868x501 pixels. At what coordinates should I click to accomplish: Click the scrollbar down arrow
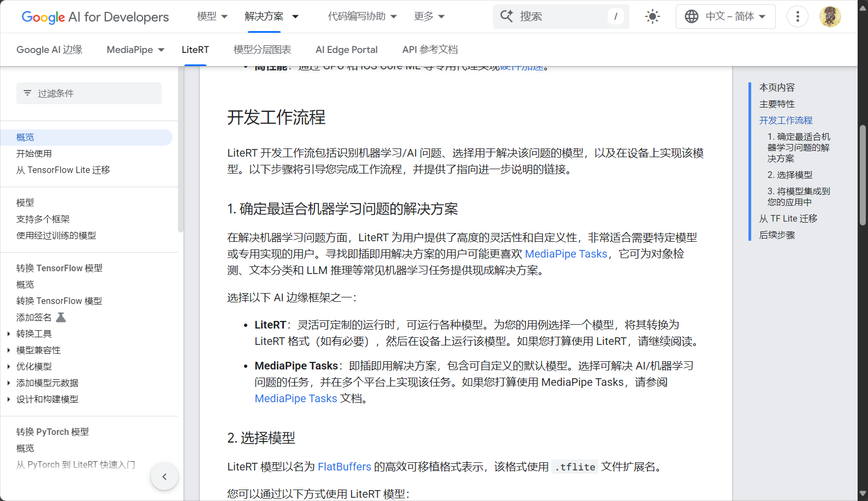click(863, 494)
